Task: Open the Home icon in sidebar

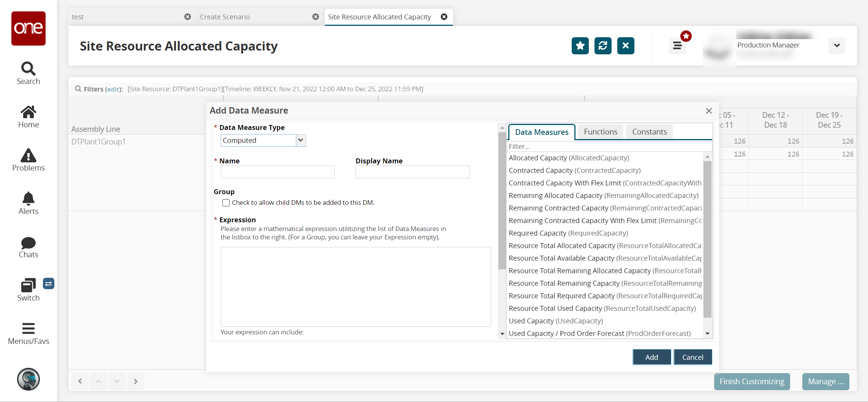Action: click(x=28, y=112)
